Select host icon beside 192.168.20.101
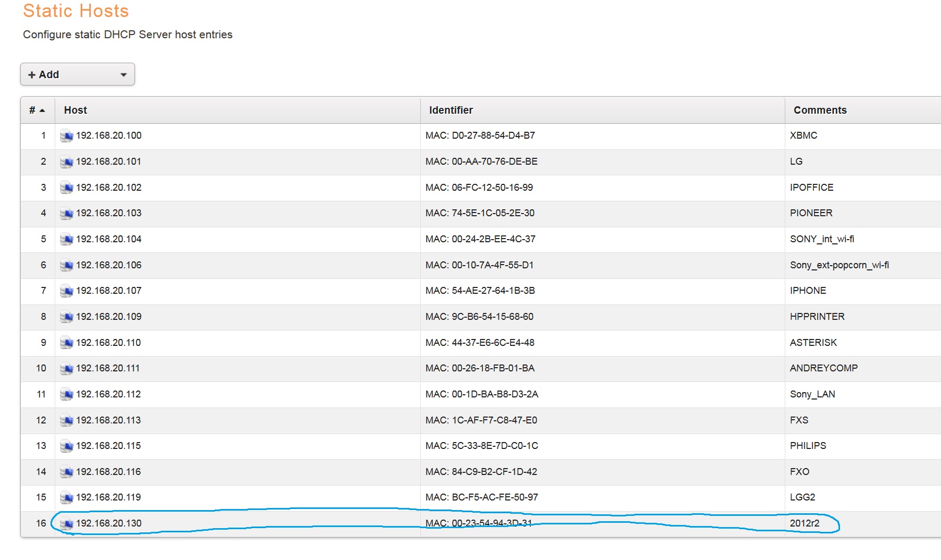 point(66,162)
